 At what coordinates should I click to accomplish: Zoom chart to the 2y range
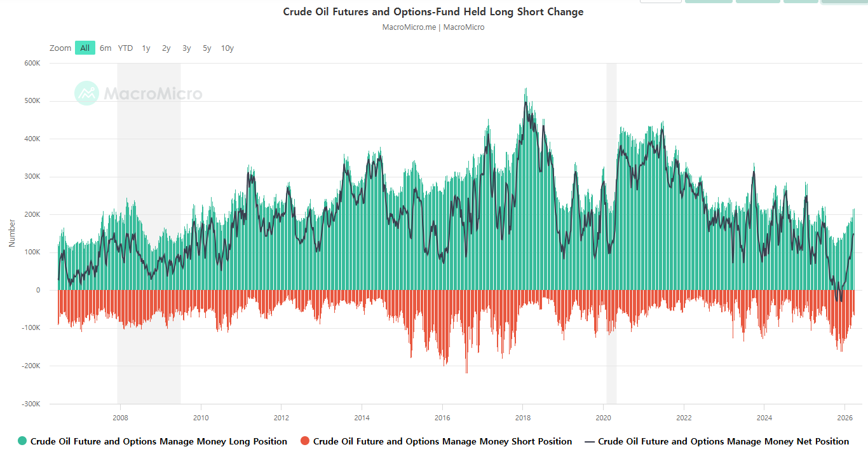coord(166,48)
